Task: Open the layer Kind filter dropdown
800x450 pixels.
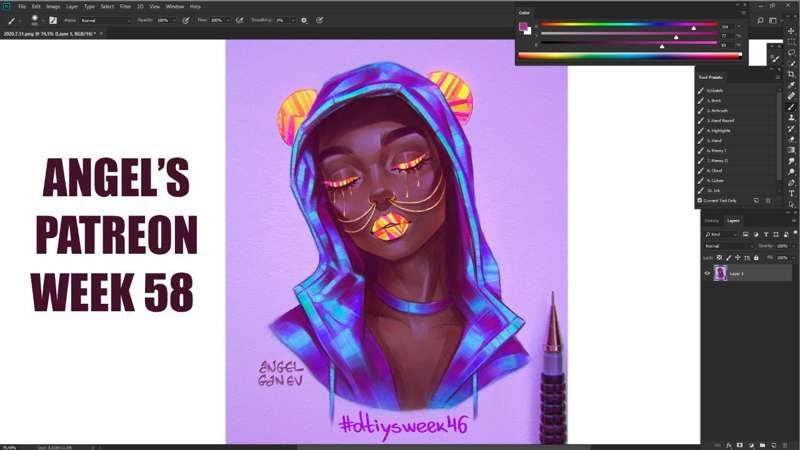Action: click(721, 234)
